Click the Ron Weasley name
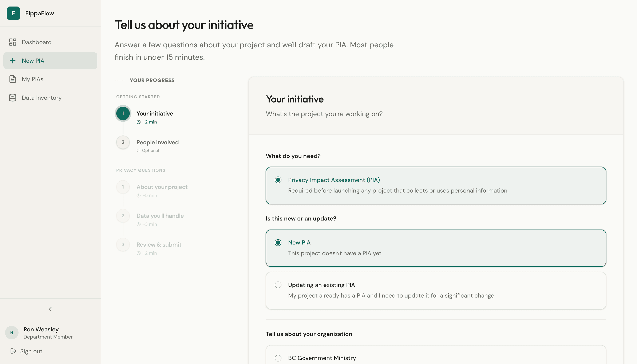 41,329
